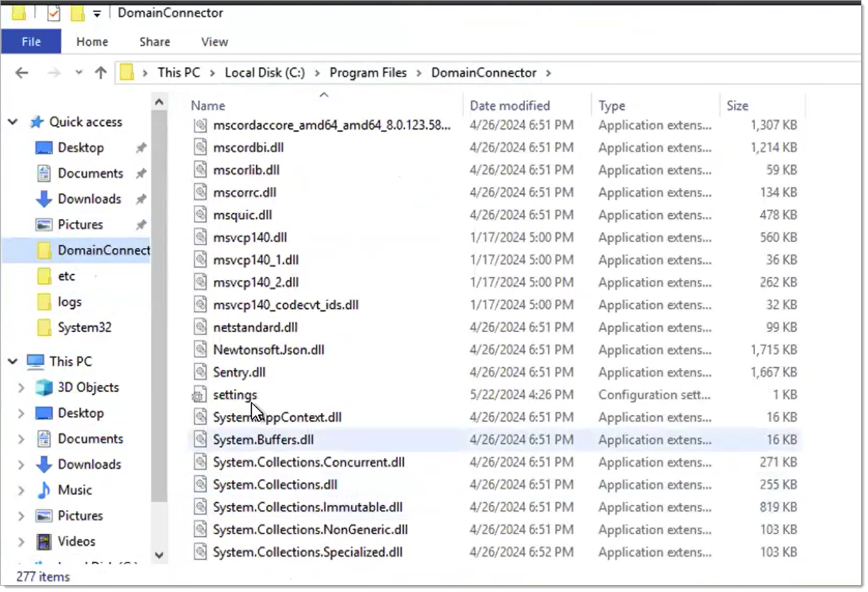This screenshot has width=868, height=592.
Task: Click the navigate back arrow
Action: [21, 73]
